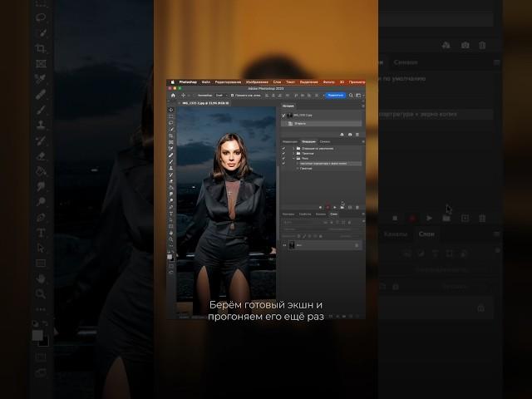Click the canvas vertical scrollbar

click(278, 204)
